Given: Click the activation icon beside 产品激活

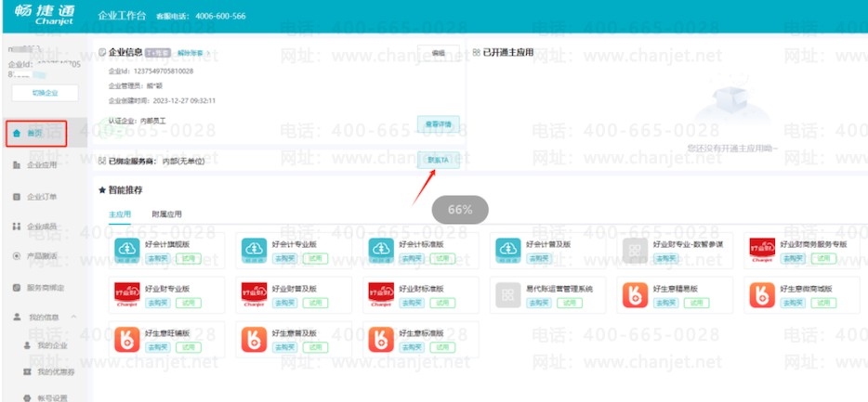Looking at the screenshot, I should (17, 256).
